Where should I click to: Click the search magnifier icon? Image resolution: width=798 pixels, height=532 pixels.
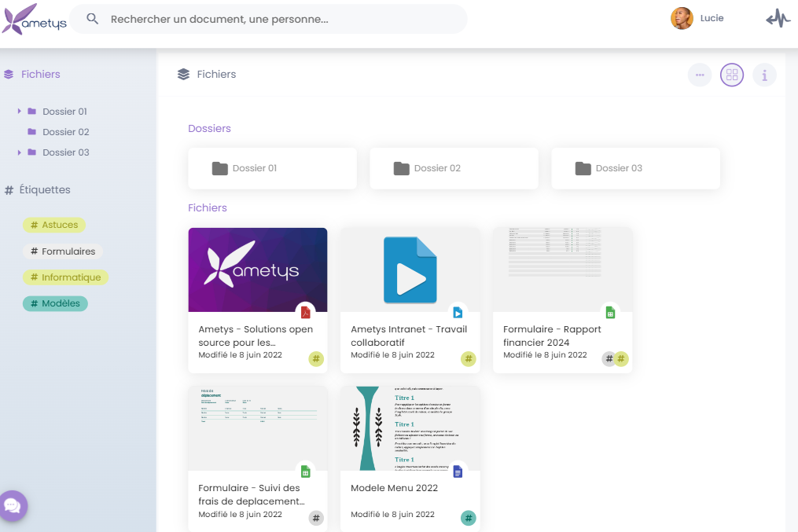pyautogui.click(x=92, y=19)
